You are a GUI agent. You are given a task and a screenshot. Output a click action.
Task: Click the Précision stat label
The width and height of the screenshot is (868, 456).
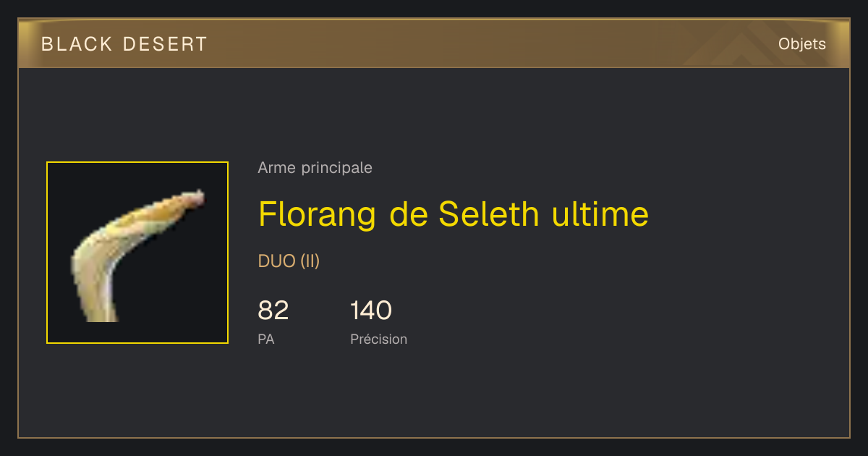pyautogui.click(x=379, y=339)
